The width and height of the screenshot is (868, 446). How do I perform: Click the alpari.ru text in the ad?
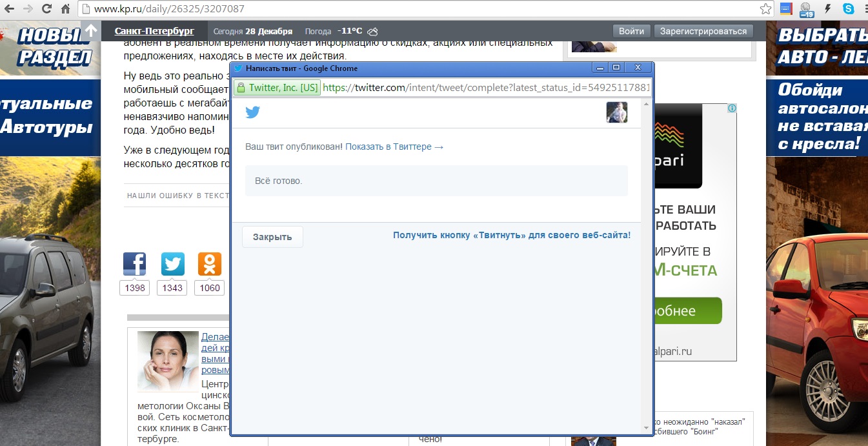click(672, 352)
